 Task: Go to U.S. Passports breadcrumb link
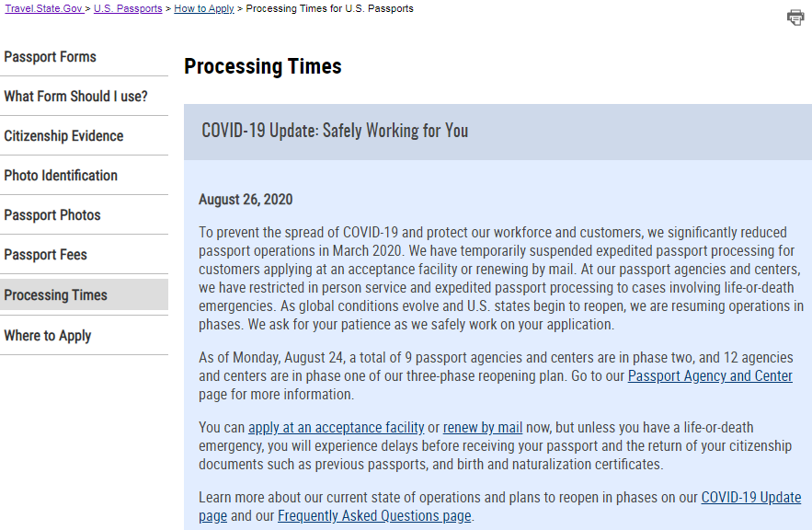point(128,8)
